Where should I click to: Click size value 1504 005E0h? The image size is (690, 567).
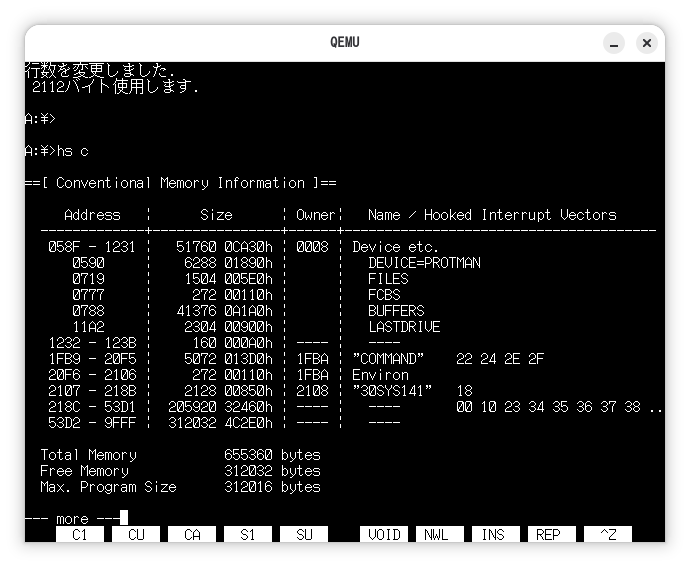click(228, 279)
